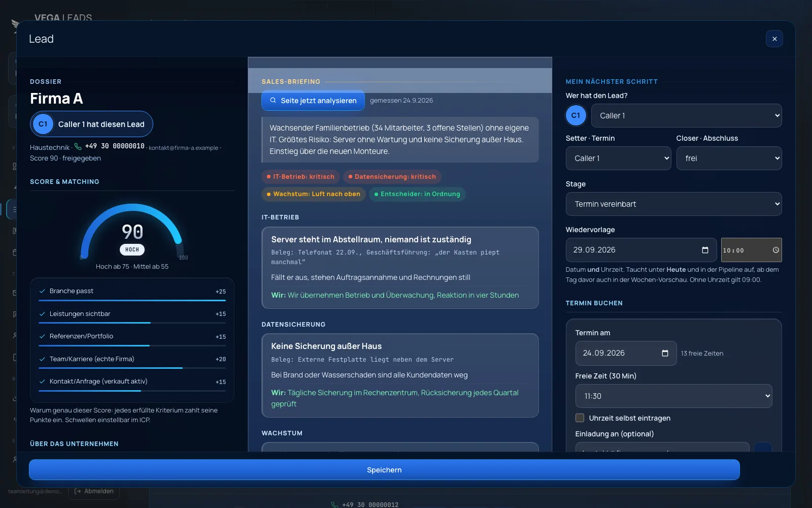The width and height of the screenshot is (812, 508).
Task: Click the text 13 freie Zeiten
Action: click(x=702, y=354)
